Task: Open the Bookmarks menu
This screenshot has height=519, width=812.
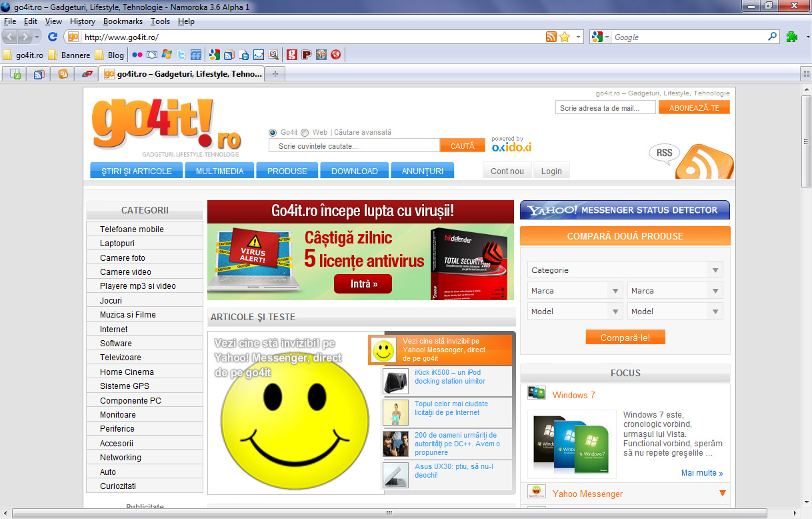Action: (123, 21)
